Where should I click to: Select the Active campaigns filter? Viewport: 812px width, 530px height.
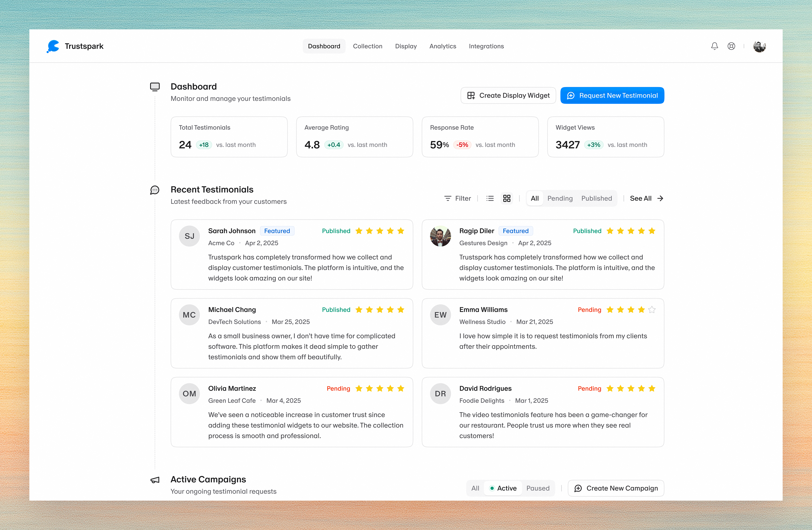[503, 488]
